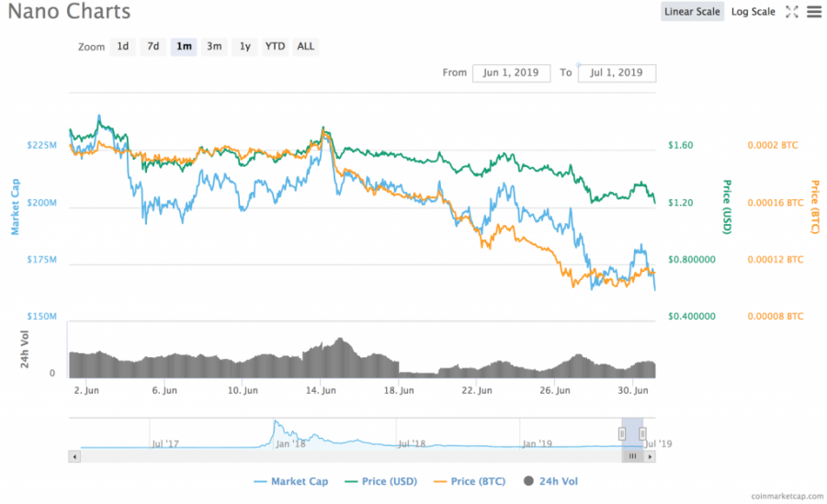Choose 1y zoom range

tap(244, 47)
